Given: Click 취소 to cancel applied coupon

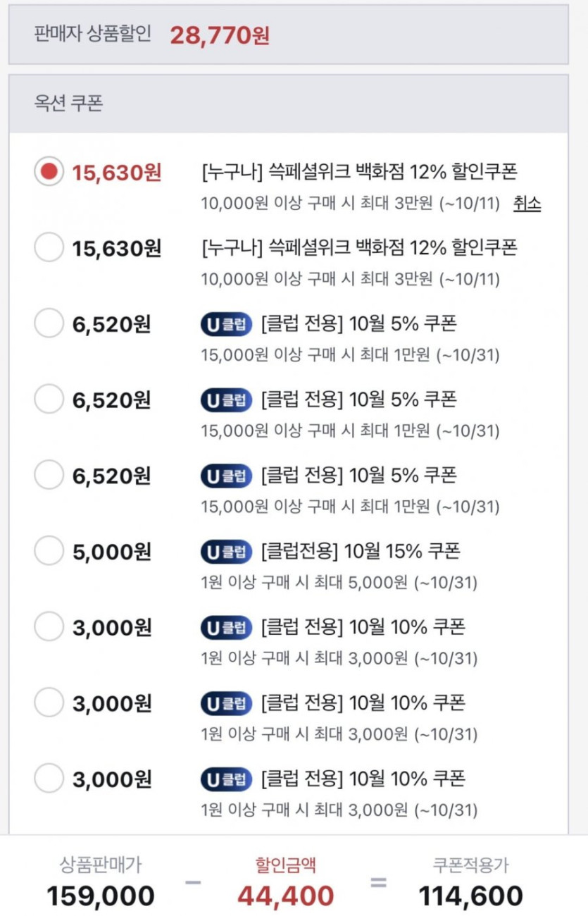Looking at the screenshot, I should coord(527,204).
